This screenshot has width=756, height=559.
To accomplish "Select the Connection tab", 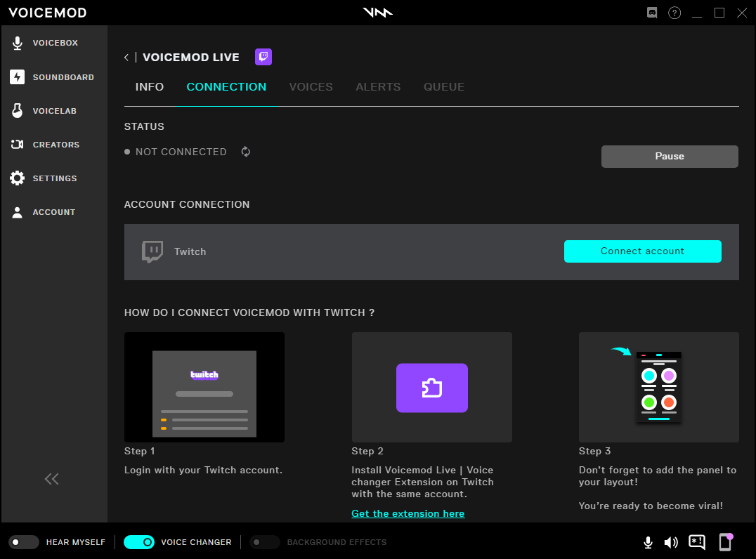I will coord(227,87).
